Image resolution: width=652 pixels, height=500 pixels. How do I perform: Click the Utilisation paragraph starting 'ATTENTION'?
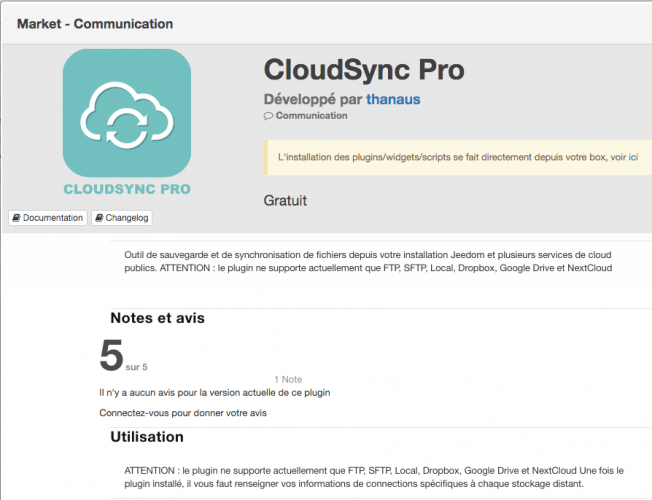[374, 477]
